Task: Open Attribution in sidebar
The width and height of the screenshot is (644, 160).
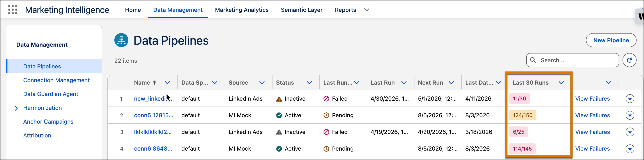Action: [x=37, y=135]
